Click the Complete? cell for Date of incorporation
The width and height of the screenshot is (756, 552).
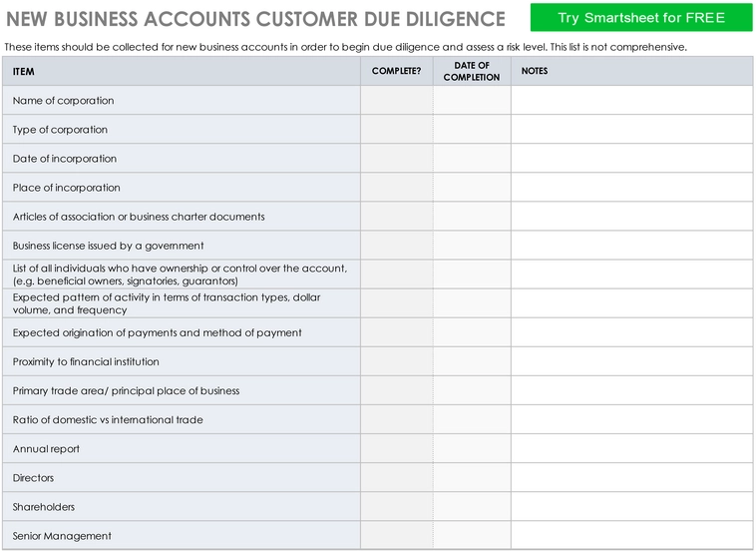click(x=397, y=159)
